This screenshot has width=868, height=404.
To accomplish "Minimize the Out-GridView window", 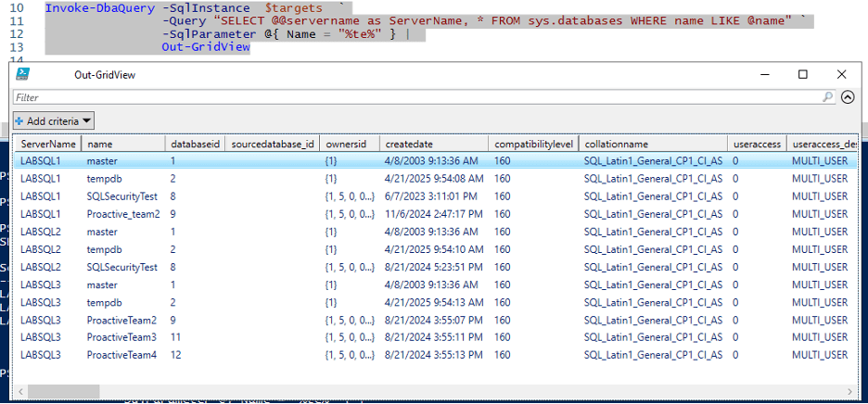I will [765, 75].
